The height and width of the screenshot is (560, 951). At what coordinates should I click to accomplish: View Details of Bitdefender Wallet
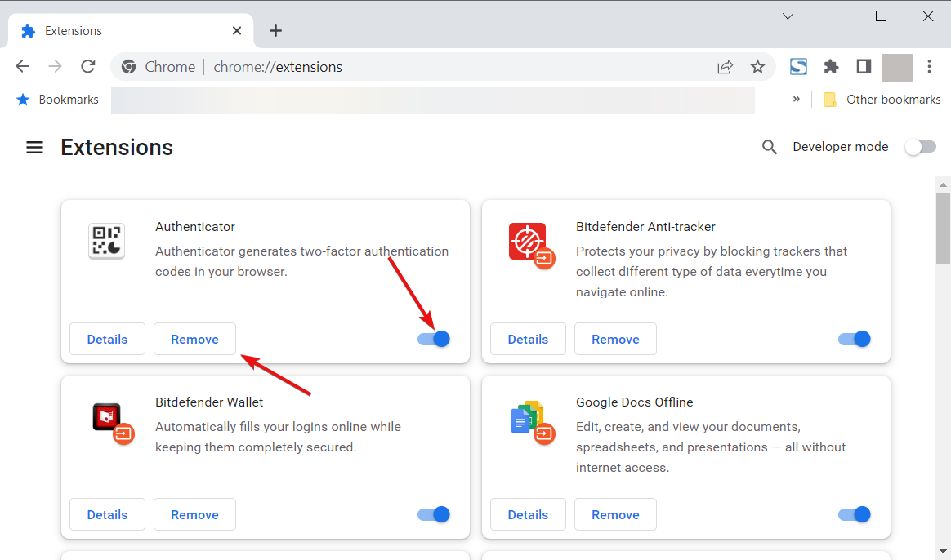(107, 514)
